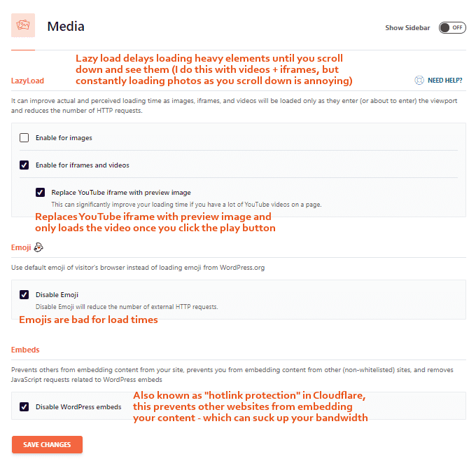The width and height of the screenshot is (476, 466).
Task: Click the 'Show Sidebar' label text
Action: 407,28
